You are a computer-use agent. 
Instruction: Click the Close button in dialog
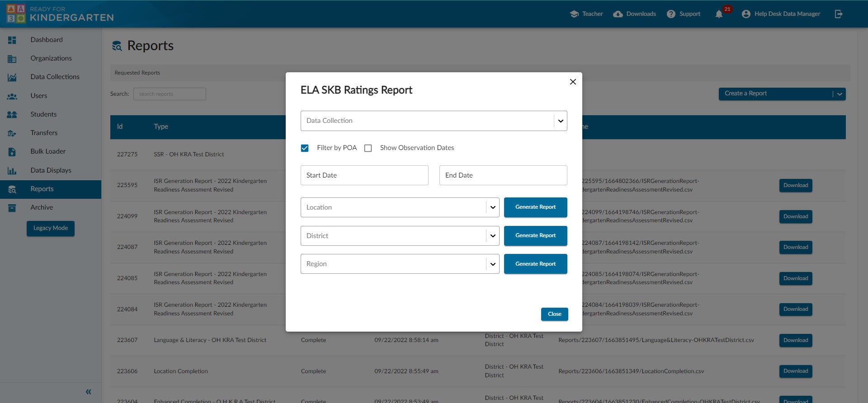point(554,314)
